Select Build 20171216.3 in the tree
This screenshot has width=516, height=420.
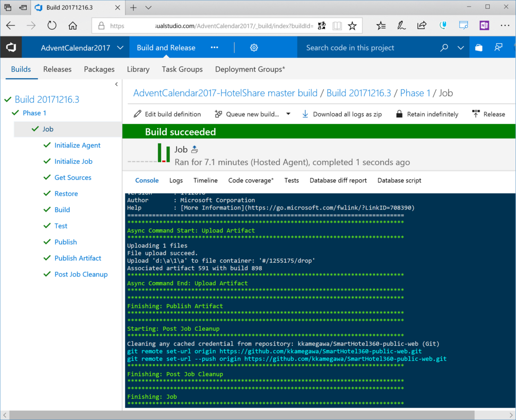tap(47, 99)
